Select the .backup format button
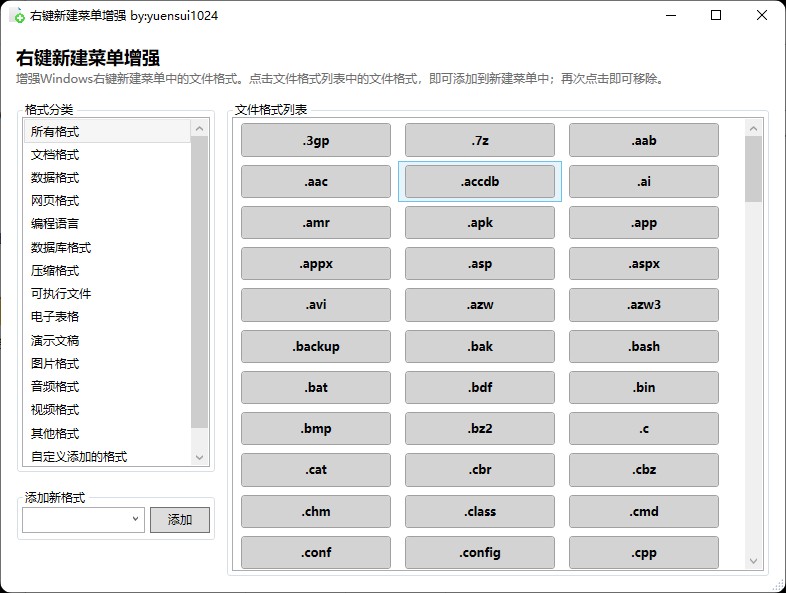Viewport: 786px width, 593px height. [316, 346]
